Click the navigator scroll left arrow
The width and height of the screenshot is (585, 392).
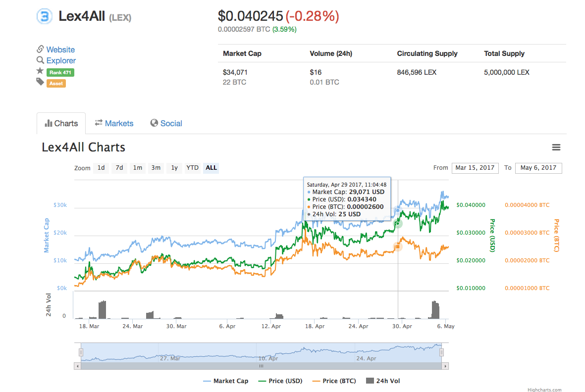(x=77, y=366)
